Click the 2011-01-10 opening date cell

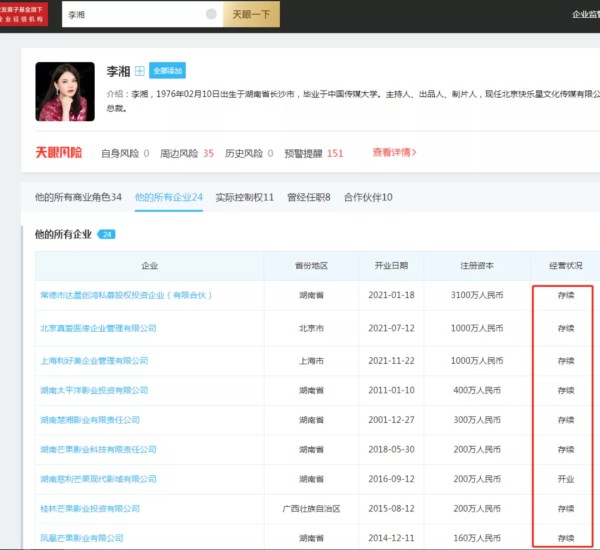pyautogui.click(x=391, y=390)
